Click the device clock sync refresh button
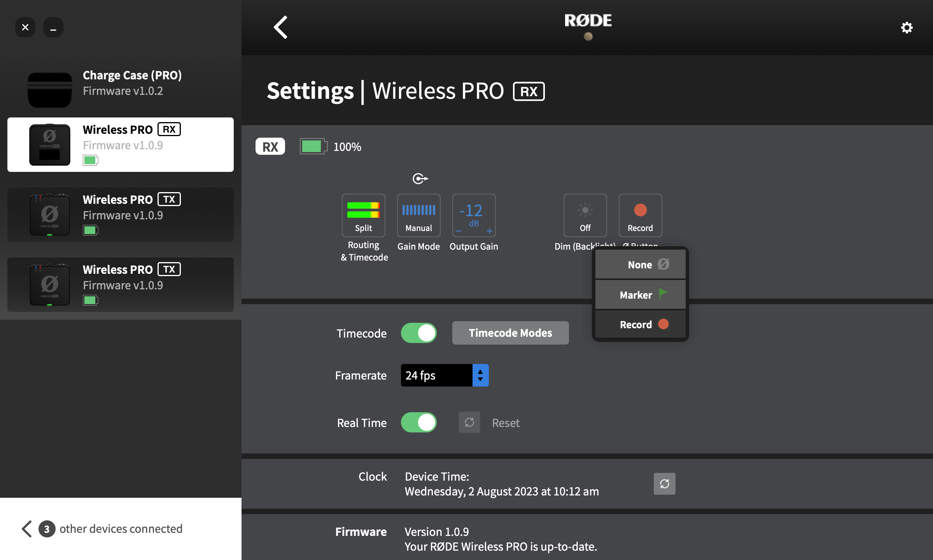 click(664, 484)
